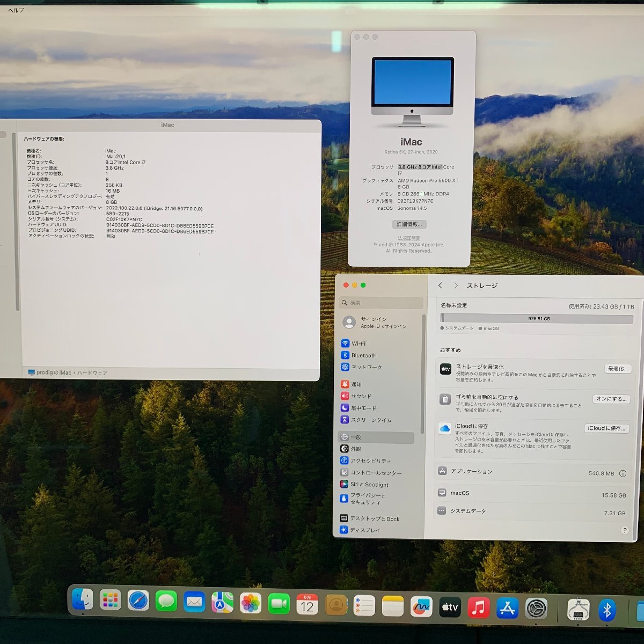
Task: Click the iCloud cloud icon in recommendations
Action: pyautogui.click(x=444, y=428)
